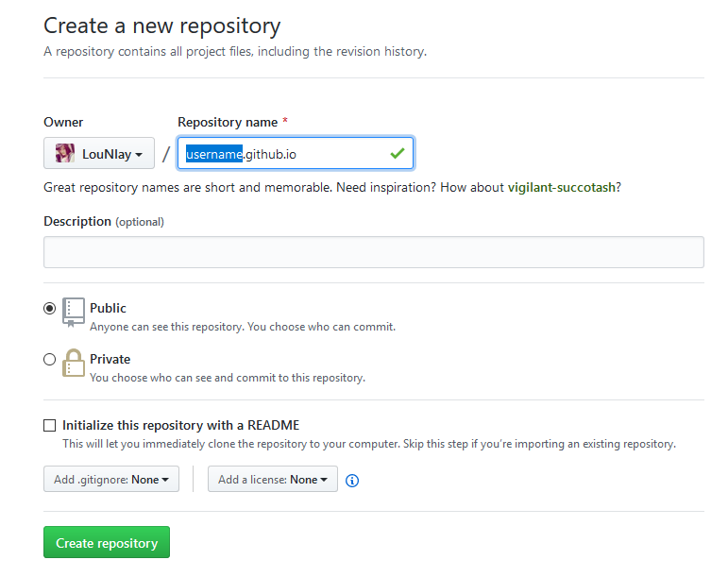
Task: Select the Private radio button
Action: (50, 359)
